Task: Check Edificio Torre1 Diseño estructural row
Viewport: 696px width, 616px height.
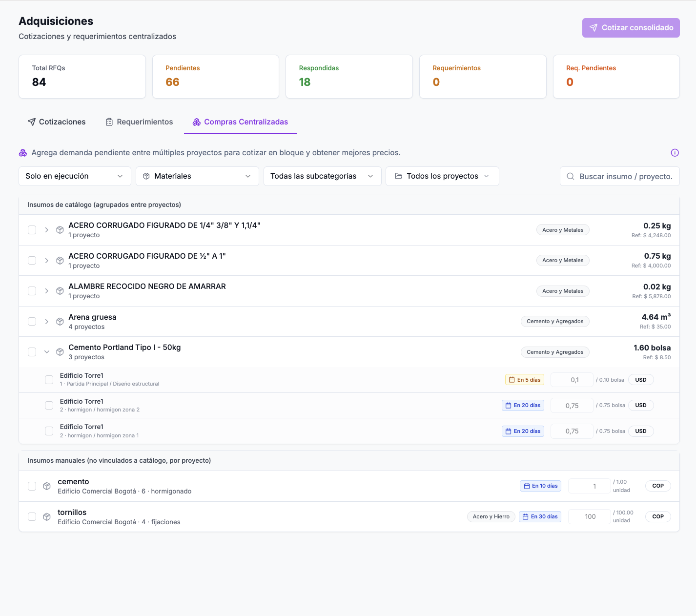Action: click(x=49, y=380)
